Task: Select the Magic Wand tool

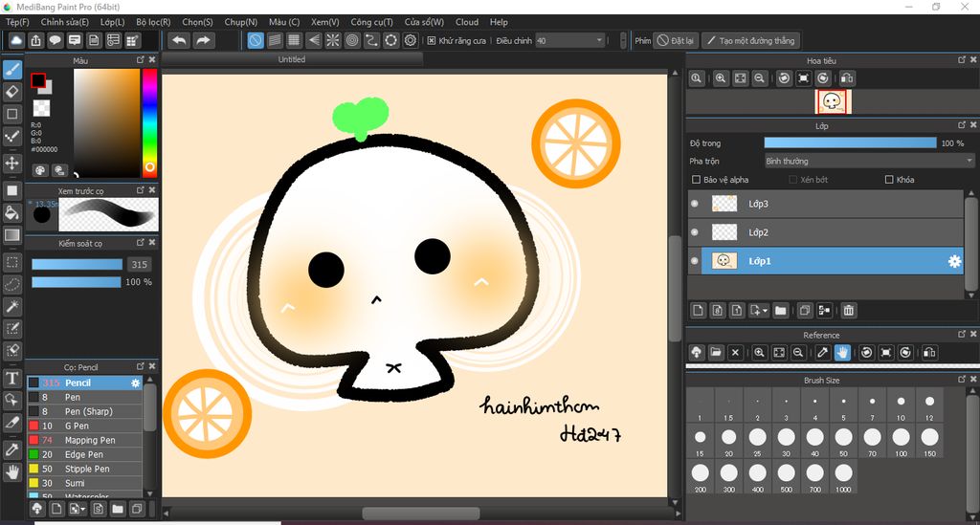Action: coord(12,307)
